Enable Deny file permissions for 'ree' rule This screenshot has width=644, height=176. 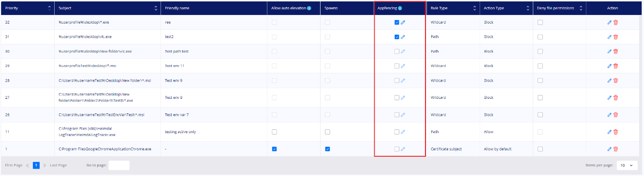pos(540,22)
